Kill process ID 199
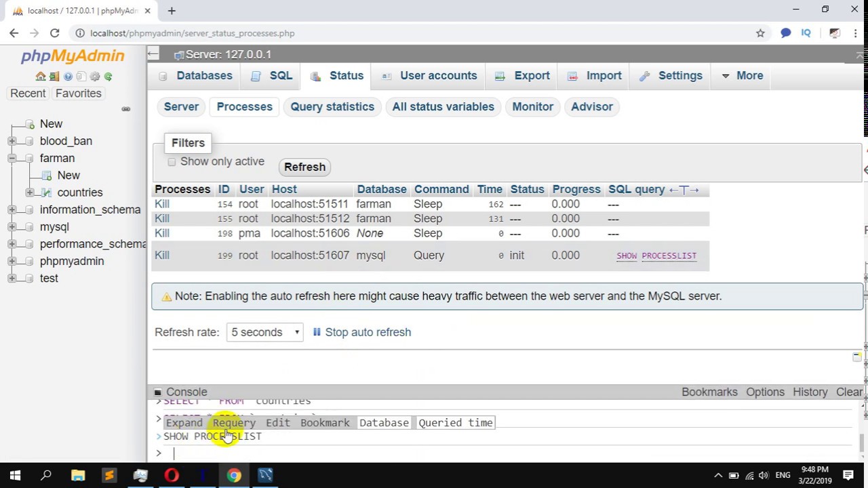Screen dimensions: 868x488 162,256
